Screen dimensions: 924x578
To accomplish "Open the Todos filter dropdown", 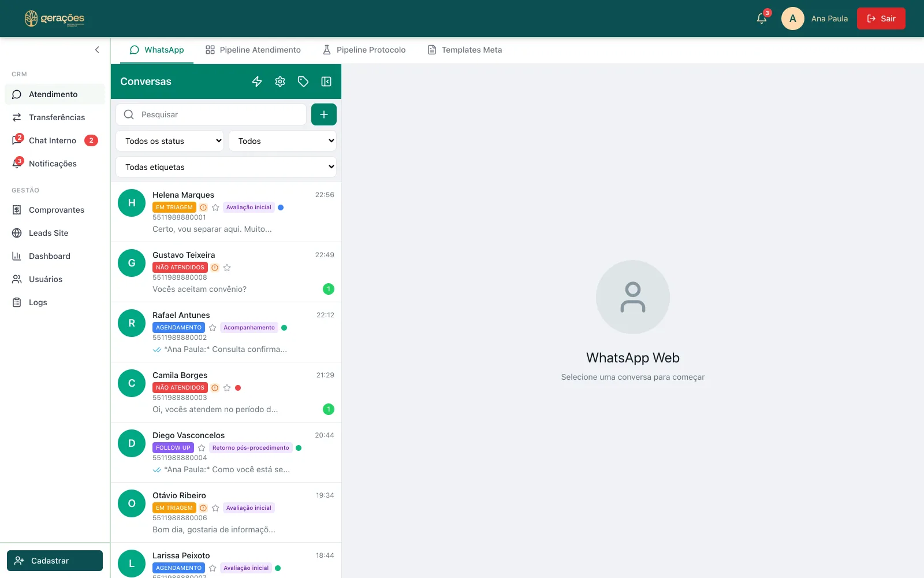I will 282,141.
